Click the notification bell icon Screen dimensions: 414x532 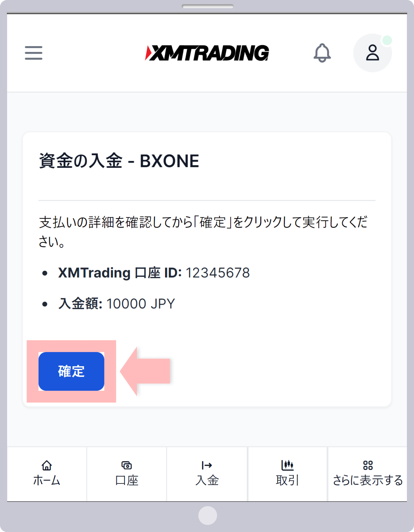(322, 53)
